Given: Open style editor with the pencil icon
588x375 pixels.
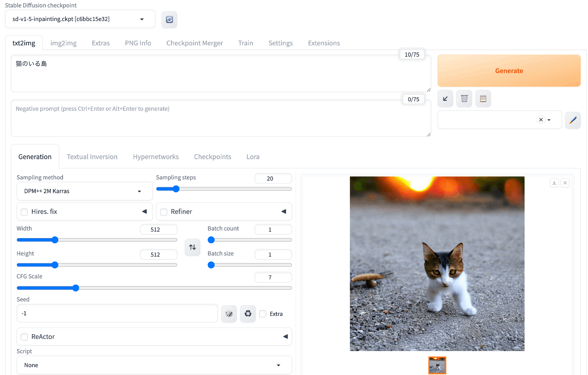Looking at the screenshot, I should coord(573,120).
